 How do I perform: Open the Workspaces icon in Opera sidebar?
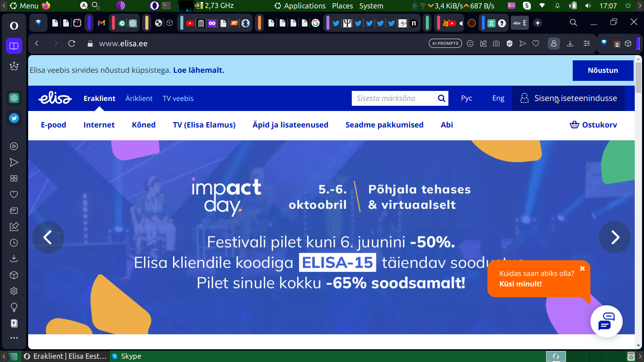click(14, 46)
